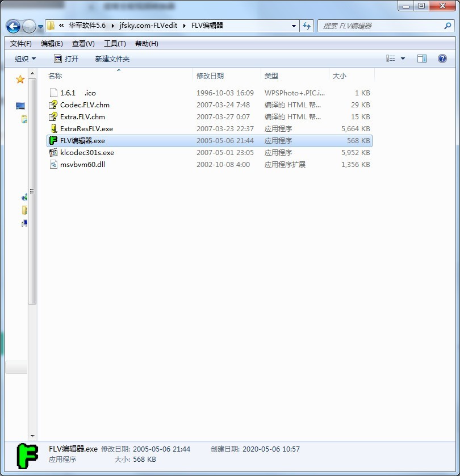Click jfsky.com-FLVedit breadcrumb segment

[148, 26]
